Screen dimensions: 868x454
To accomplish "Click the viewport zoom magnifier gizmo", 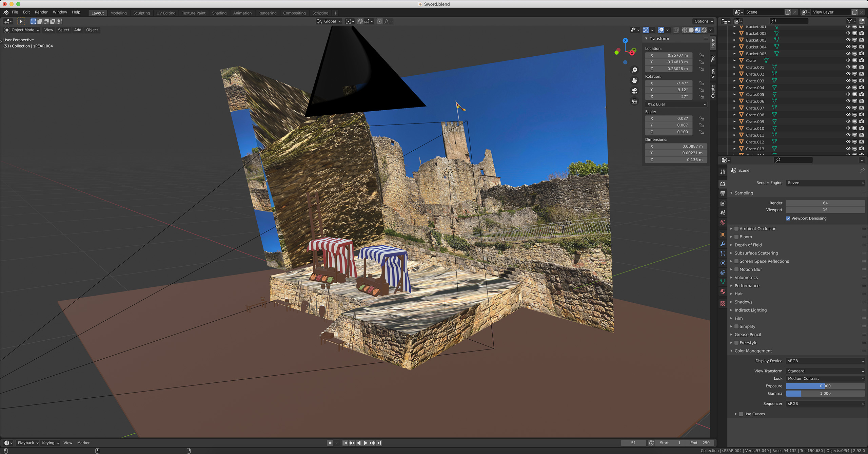I will click(x=634, y=70).
